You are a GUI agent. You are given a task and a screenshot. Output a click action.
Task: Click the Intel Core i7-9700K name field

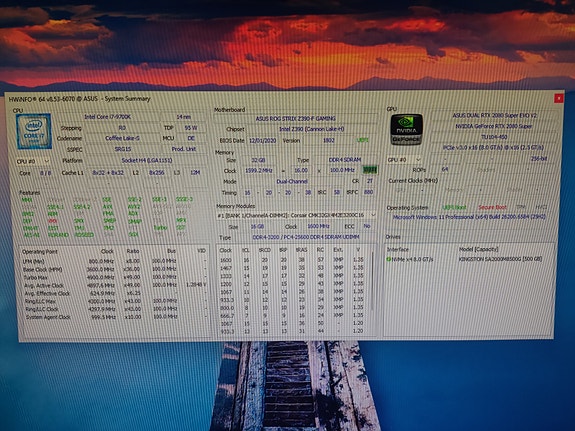point(108,117)
